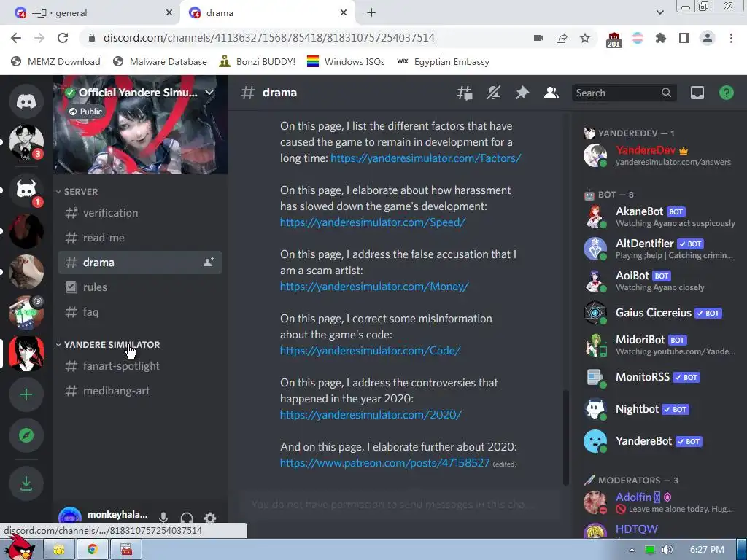Screen dimensions: 747x560
Task: Open Chrome tab search dropdown arrow
Action: pyautogui.click(x=659, y=12)
